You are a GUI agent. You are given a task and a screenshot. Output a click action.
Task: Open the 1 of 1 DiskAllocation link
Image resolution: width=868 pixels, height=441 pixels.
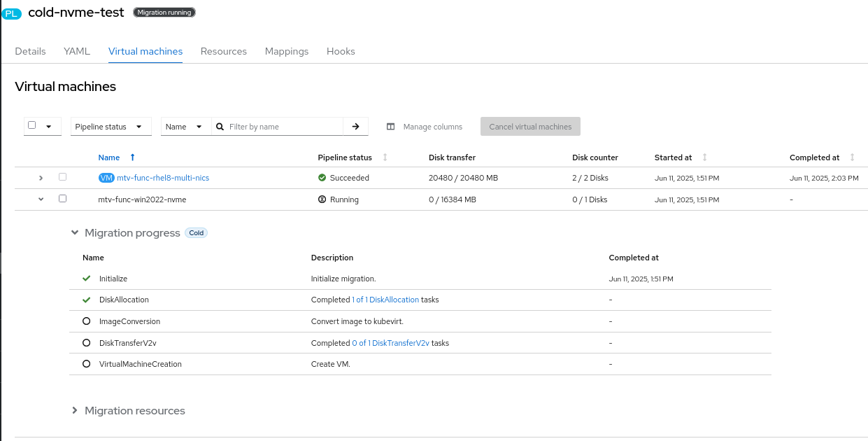pos(385,300)
